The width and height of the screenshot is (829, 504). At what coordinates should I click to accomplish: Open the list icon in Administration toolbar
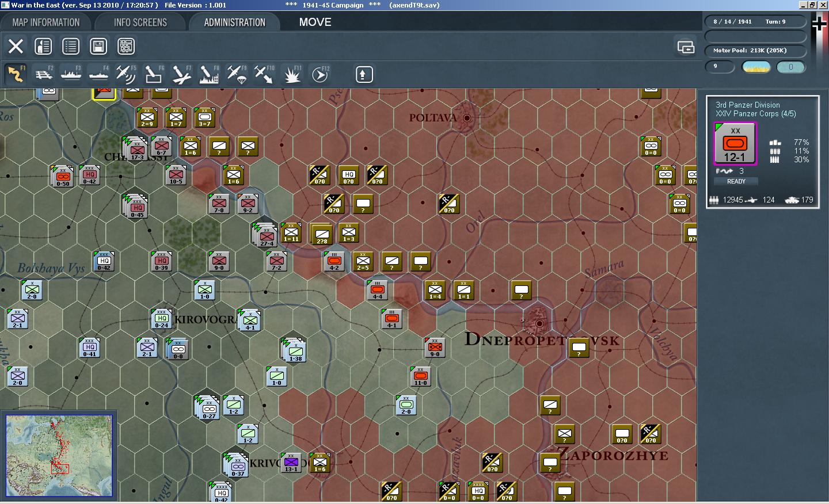point(71,46)
